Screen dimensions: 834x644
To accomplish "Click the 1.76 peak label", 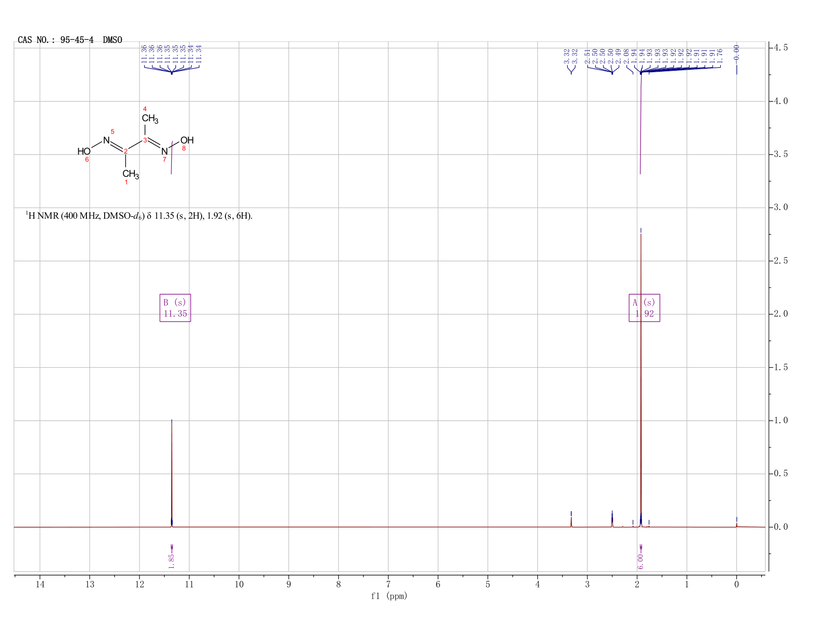I will click(x=720, y=56).
